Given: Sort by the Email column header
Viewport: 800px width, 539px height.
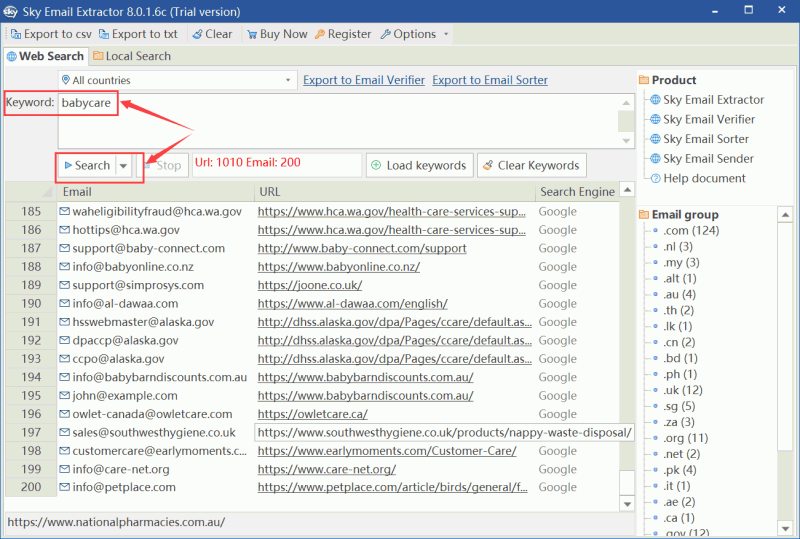Looking at the screenshot, I should click(x=155, y=192).
